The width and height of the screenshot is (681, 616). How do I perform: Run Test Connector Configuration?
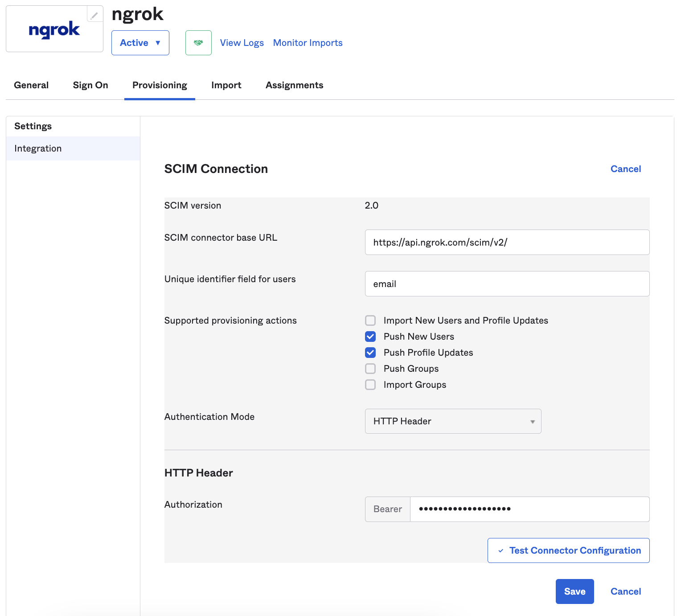pos(568,550)
